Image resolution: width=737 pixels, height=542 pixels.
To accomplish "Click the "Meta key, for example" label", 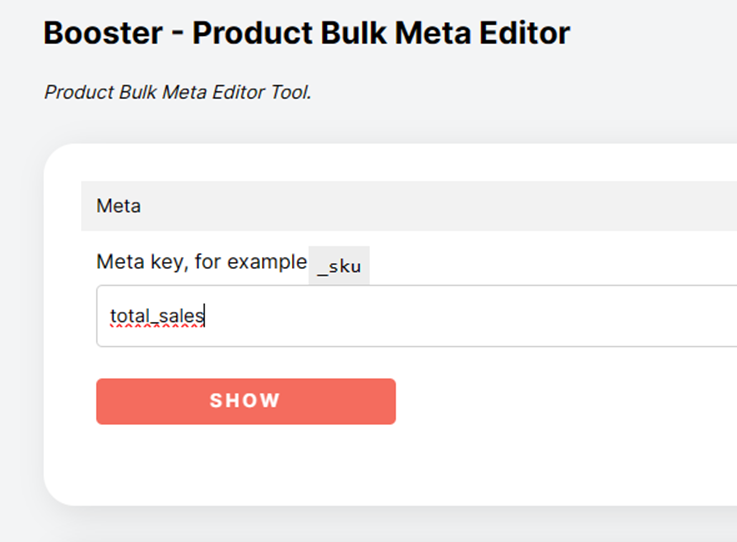I will [201, 261].
